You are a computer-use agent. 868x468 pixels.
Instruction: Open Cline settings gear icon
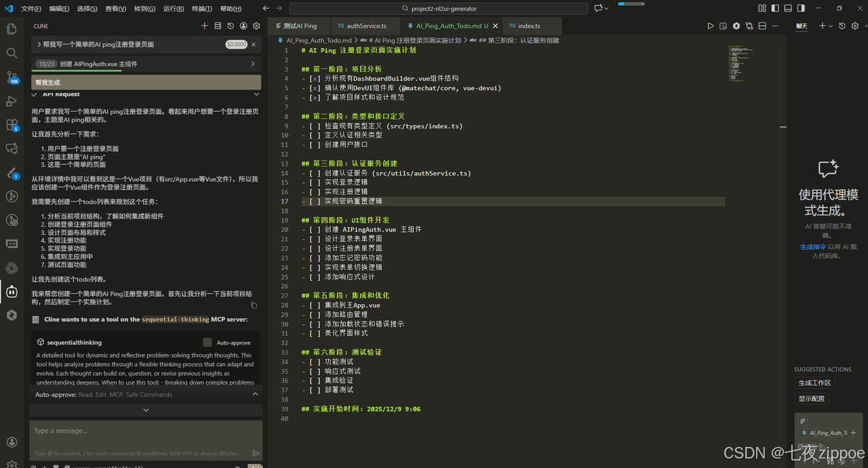click(x=256, y=26)
